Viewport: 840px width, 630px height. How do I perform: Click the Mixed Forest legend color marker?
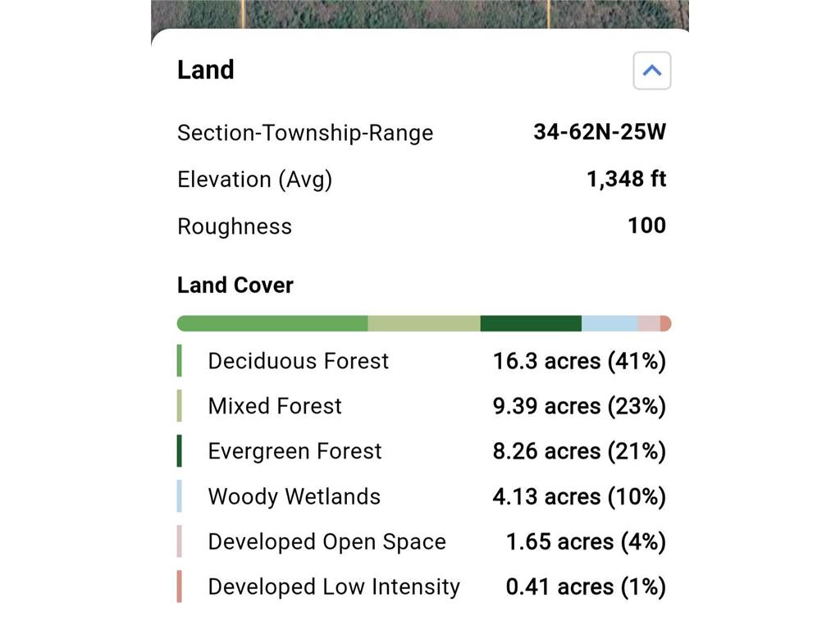coord(180,405)
